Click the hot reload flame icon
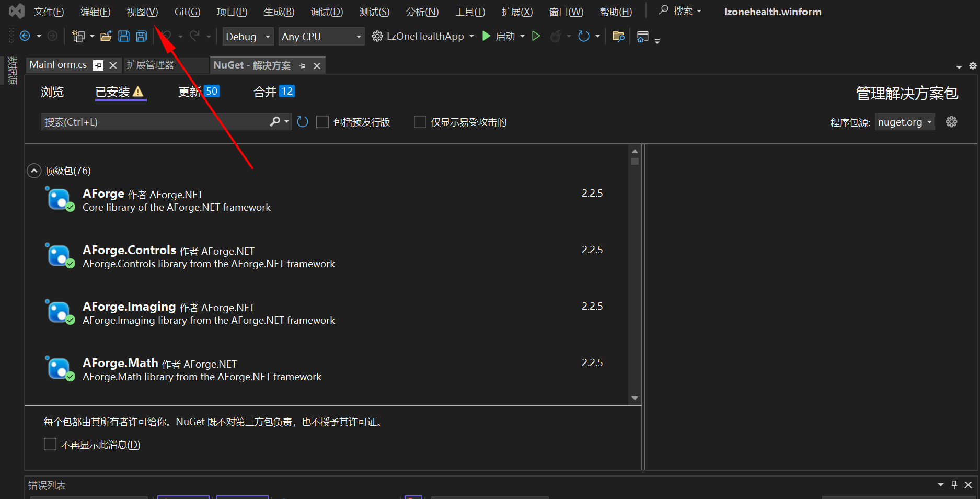 [x=556, y=36]
